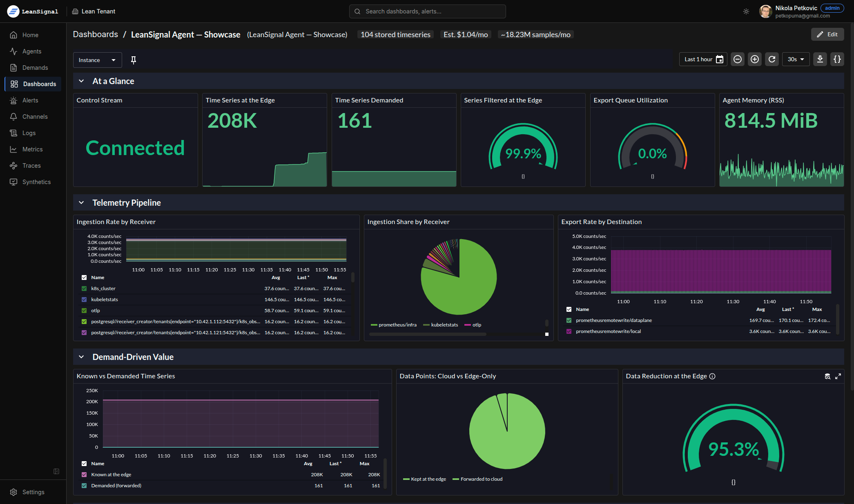854x504 pixels.
Task: Toggle the otlp series checkbox in Ingestion Rate
Action: click(x=84, y=311)
